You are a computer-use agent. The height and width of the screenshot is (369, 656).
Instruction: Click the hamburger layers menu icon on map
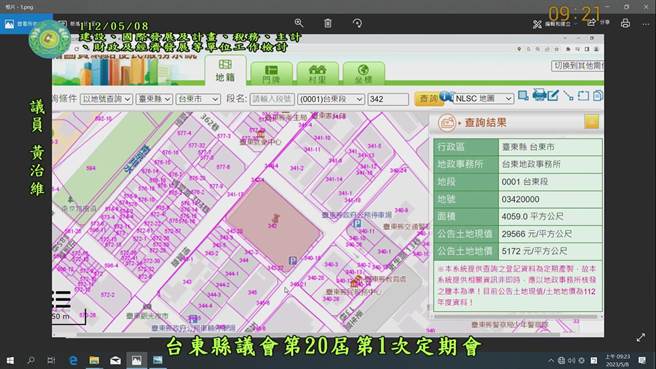click(62, 300)
